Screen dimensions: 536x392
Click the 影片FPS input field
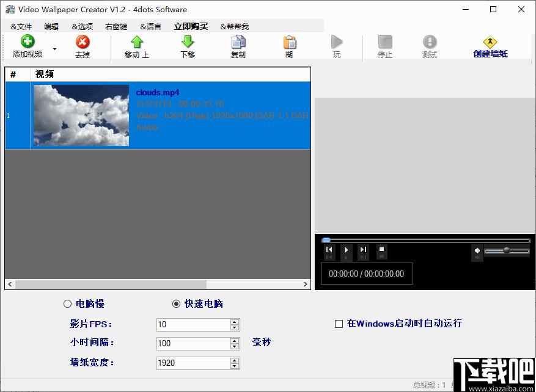click(194, 324)
